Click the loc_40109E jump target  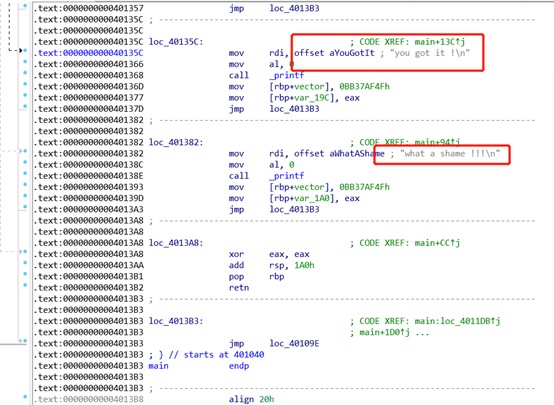(x=294, y=344)
